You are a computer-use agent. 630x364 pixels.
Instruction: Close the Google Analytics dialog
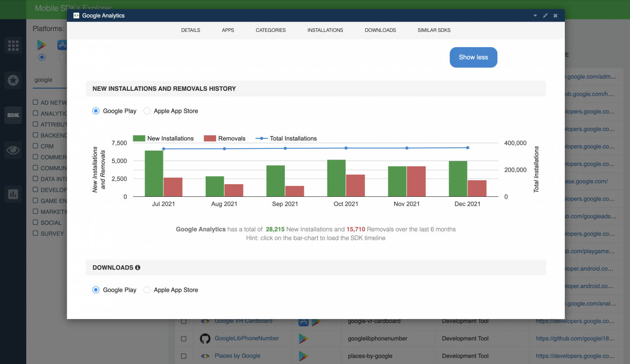click(x=555, y=15)
